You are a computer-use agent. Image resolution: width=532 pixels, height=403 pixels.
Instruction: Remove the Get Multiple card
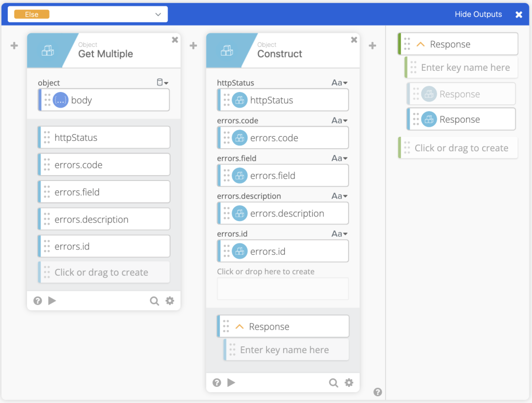tap(175, 40)
